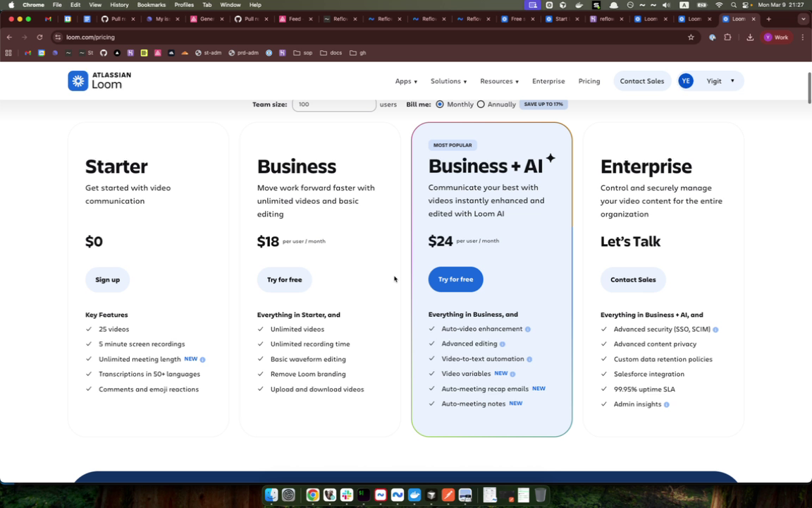Open the apps grid in bookmarks bar

[x=8, y=53]
